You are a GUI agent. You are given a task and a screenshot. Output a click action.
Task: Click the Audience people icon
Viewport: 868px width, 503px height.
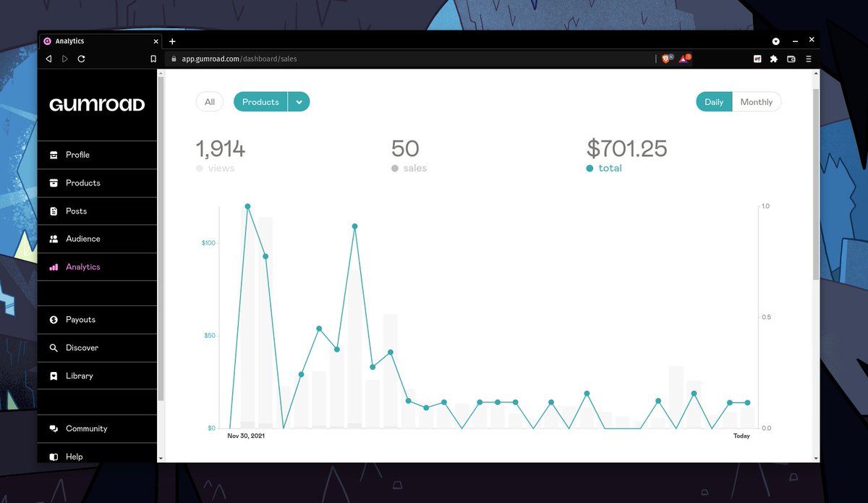tap(54, 239)
